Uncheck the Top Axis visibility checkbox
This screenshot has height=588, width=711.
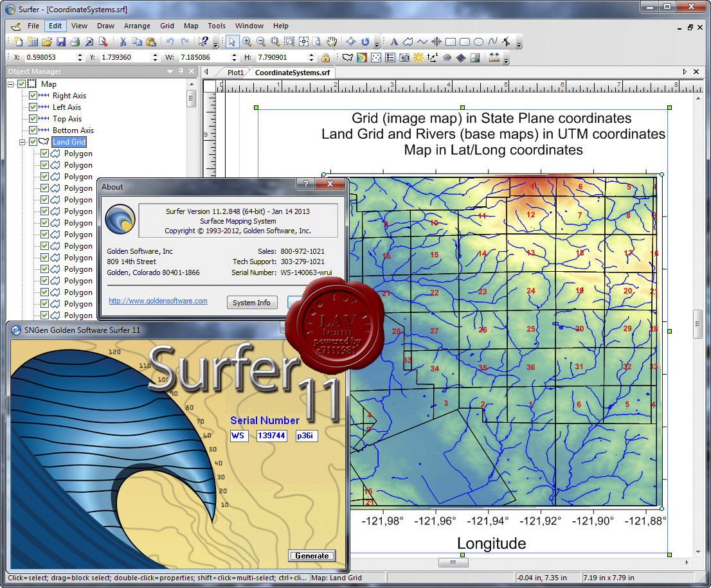[33, 119]
